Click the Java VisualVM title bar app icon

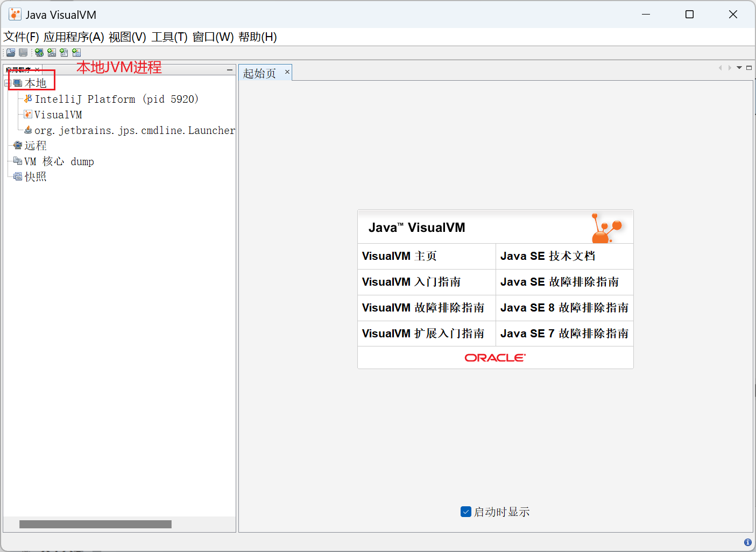(x=15, y=15)
